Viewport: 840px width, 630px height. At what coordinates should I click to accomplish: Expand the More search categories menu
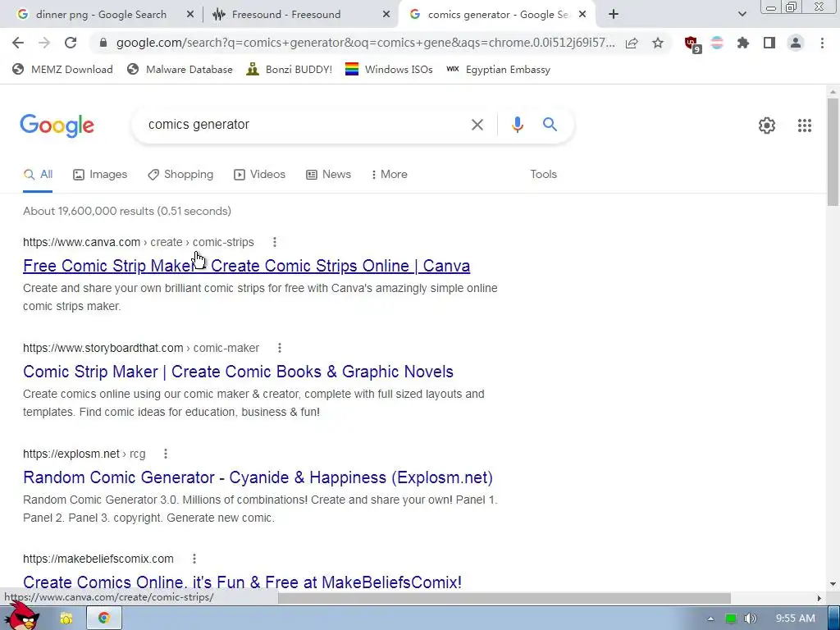(389, 174)
